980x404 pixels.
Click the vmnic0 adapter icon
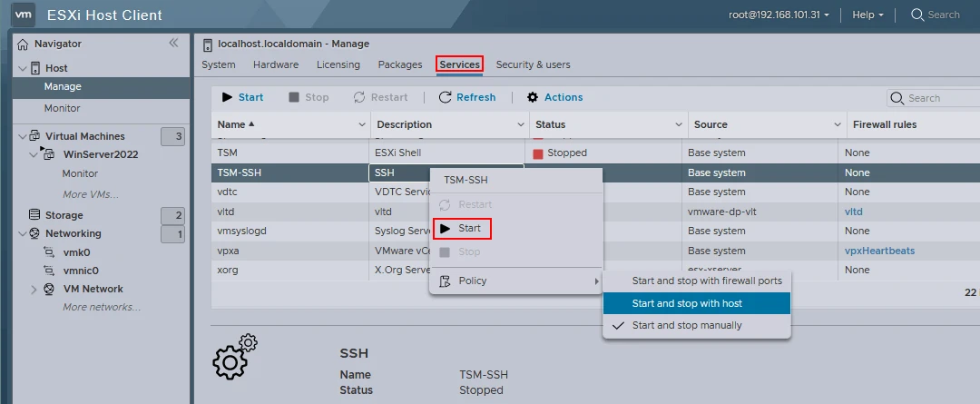coord(49,271)
